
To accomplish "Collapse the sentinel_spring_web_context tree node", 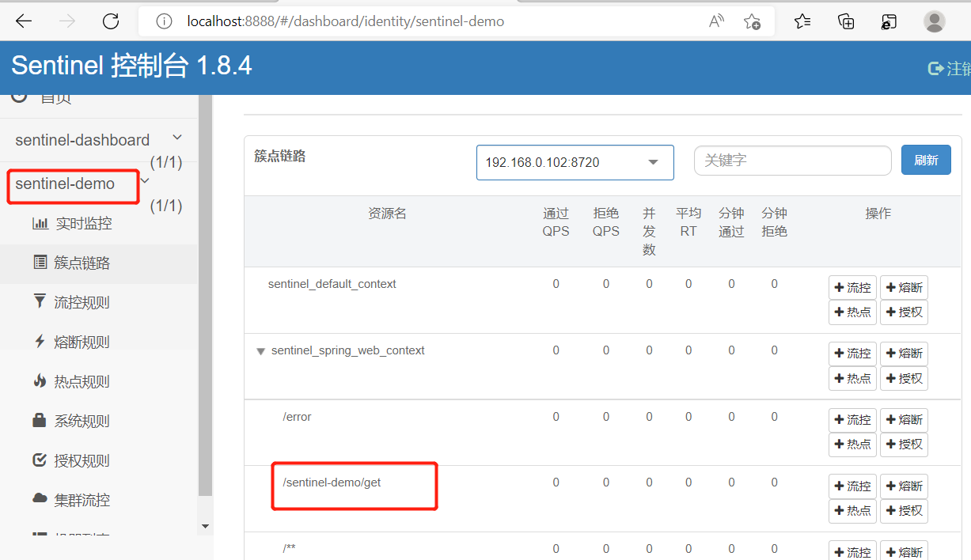I will [x=260, y=351].
